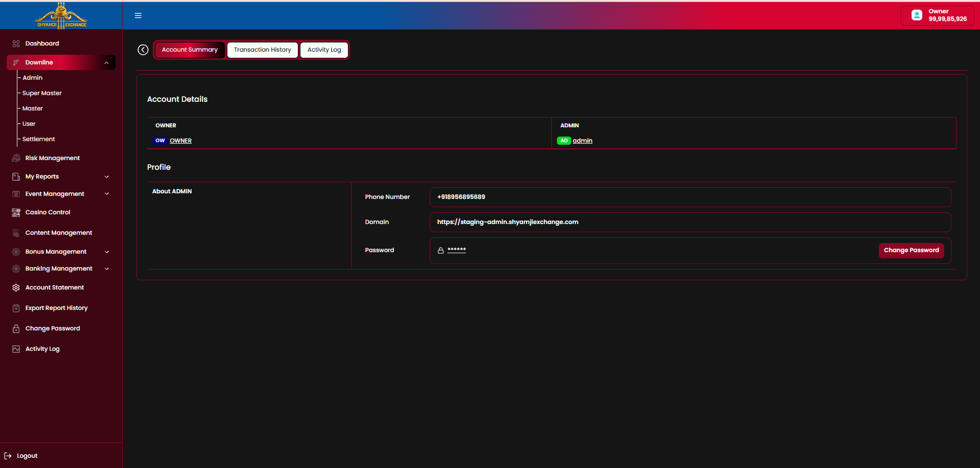Expand the Banking Management chevron
The height and width of the screenshot is (468, 980).
click(x=107, y=269)
